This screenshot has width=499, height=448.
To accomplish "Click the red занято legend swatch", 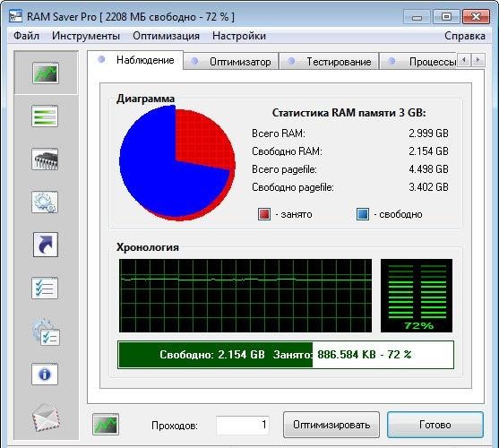I will [x=264, y=214].
